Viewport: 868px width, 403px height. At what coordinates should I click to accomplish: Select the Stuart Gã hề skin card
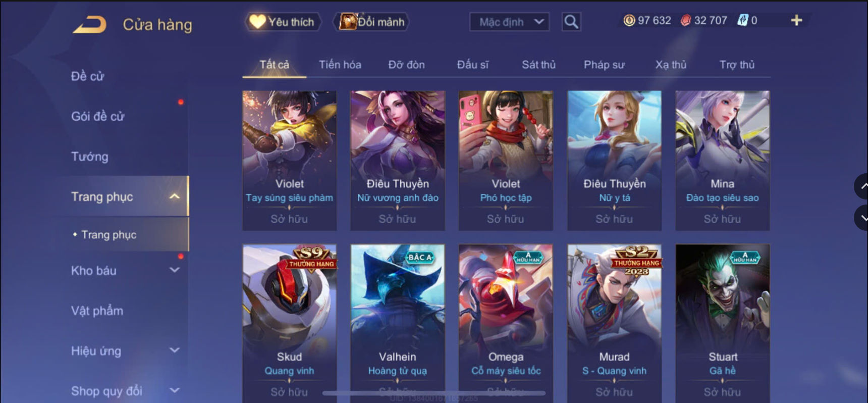pyautogui.click(x=723, y=323)
